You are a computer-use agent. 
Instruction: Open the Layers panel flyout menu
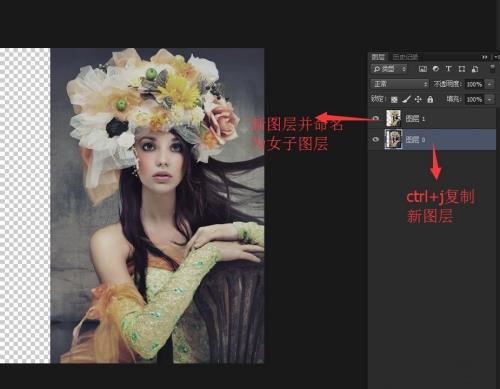click(x=497, y=57)
